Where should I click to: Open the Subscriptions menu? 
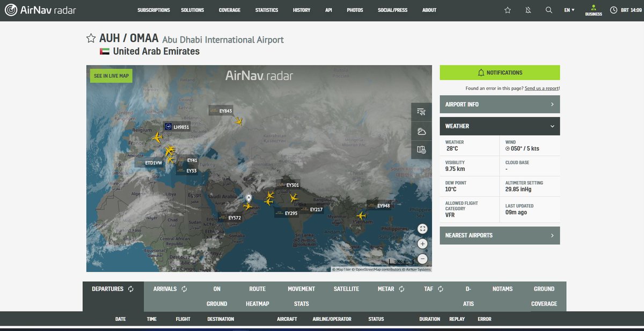point(153,10)
